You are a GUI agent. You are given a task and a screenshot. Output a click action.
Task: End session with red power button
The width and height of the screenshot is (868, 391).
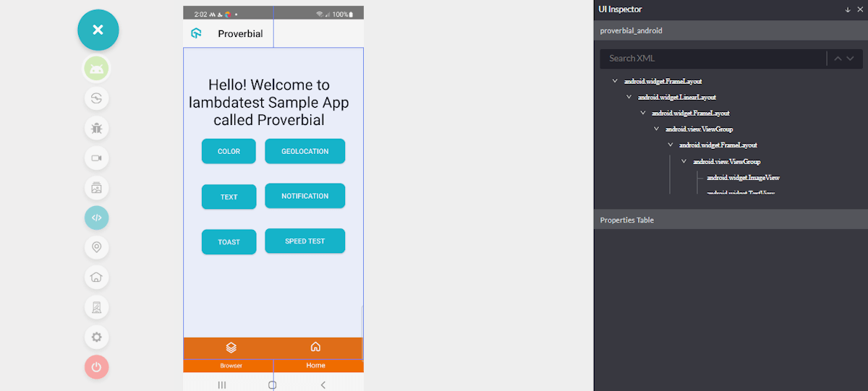(x=97, y=366)
